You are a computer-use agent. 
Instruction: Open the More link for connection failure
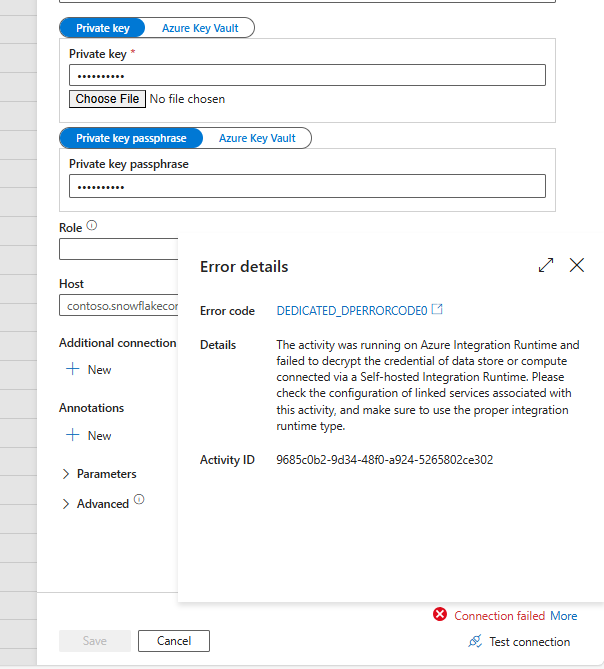(563, 616)
